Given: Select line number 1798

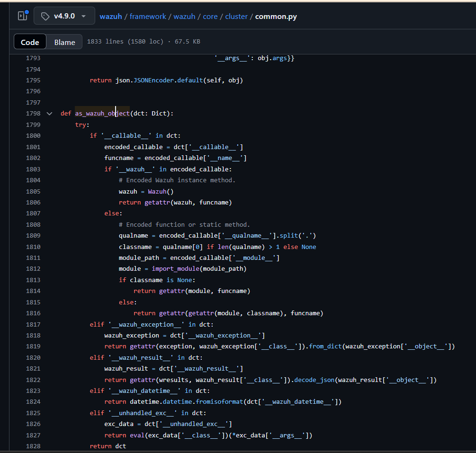Looking at the screenshot, I should 33,114.
